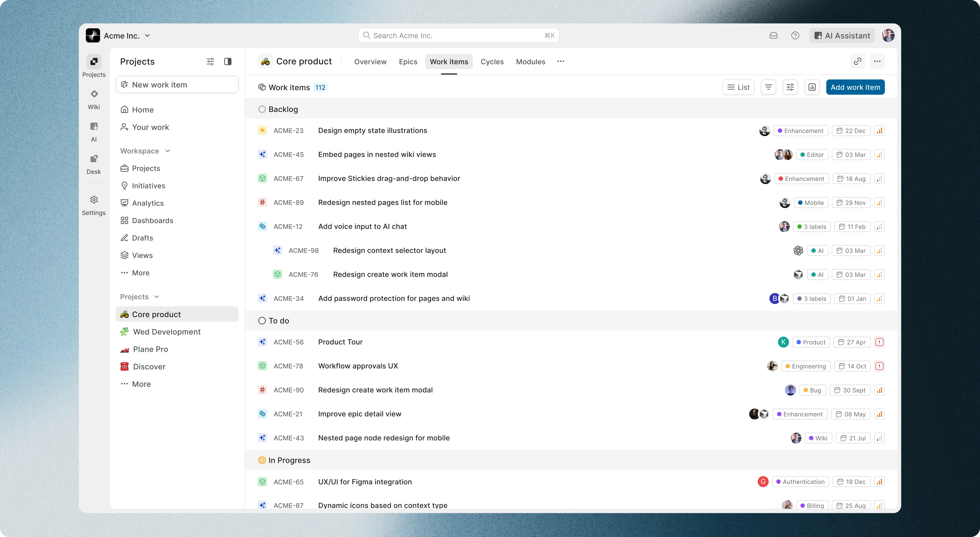Open the AI Assistant

click(x=842, y=35)
